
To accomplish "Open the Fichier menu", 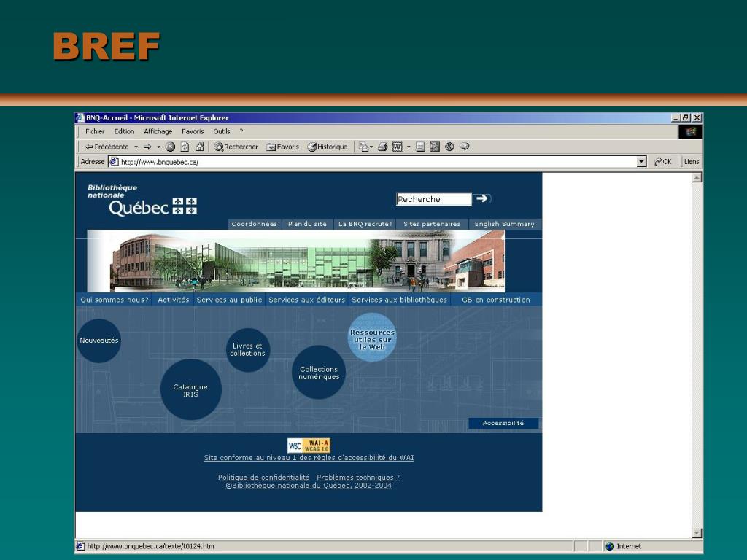I will click(95, 131).
